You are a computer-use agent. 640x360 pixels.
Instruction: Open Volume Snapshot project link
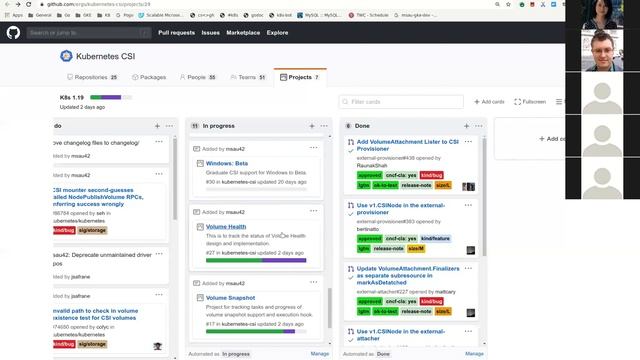(230, 298)
